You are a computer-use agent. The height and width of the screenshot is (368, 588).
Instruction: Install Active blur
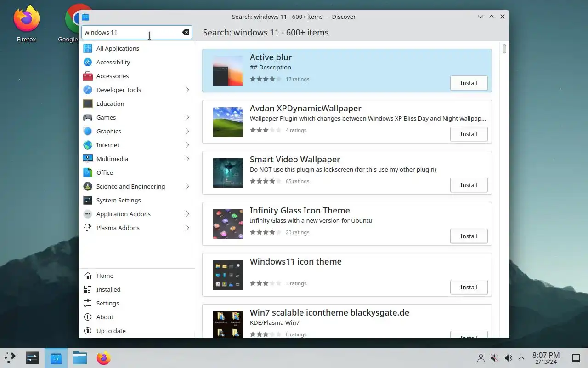pos(469,83)
